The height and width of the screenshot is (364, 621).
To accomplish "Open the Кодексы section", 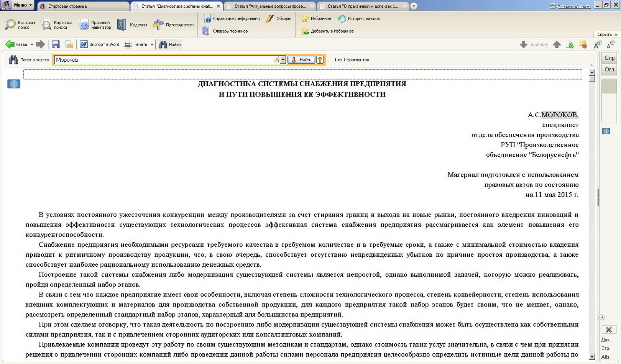I will 132,25.
